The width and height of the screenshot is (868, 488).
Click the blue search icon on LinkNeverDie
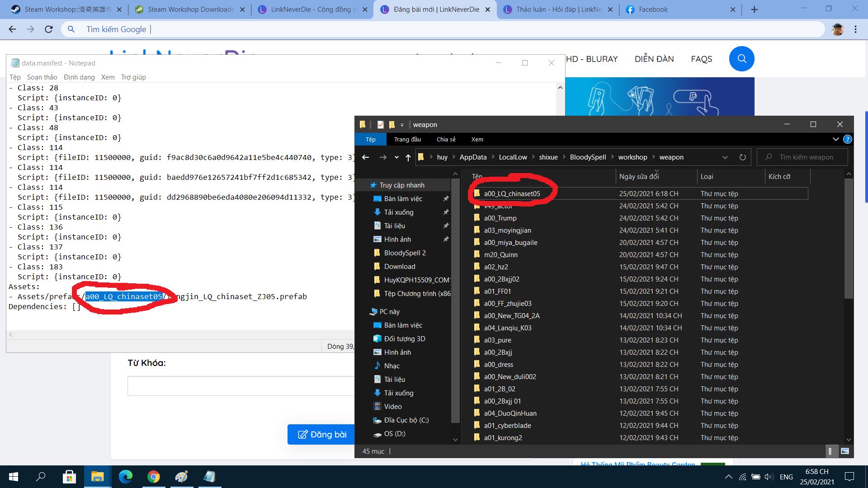[741, 59]
